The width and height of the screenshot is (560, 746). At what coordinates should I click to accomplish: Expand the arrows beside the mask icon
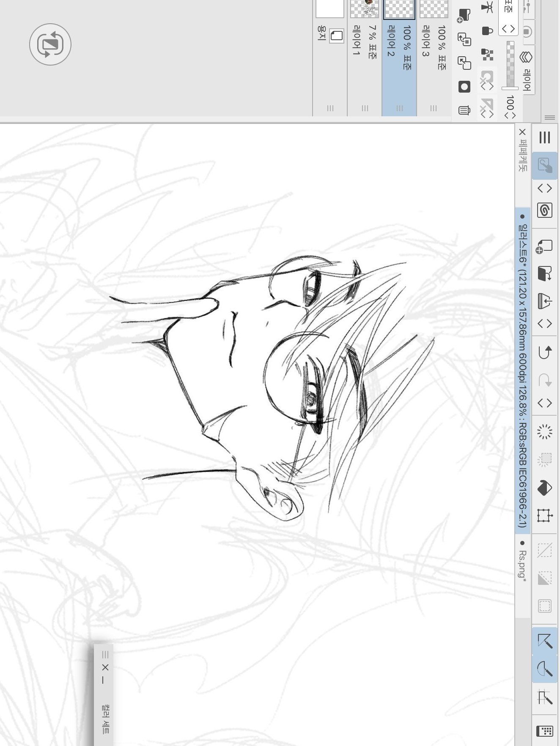click(487, 86)
